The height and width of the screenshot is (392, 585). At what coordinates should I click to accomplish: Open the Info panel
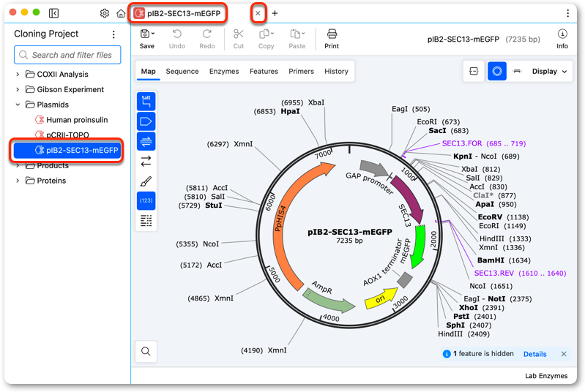click(x=562, y=39)
